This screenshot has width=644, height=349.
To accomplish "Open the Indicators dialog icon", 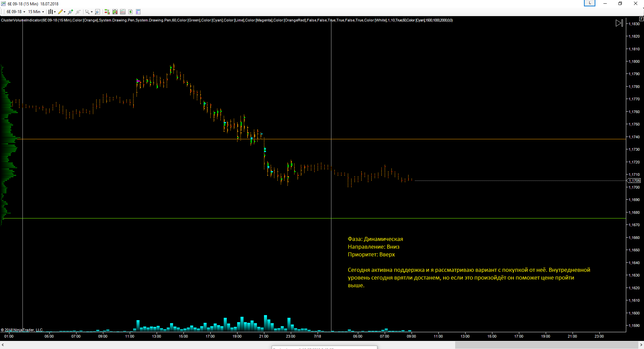I will click(123, 12).
